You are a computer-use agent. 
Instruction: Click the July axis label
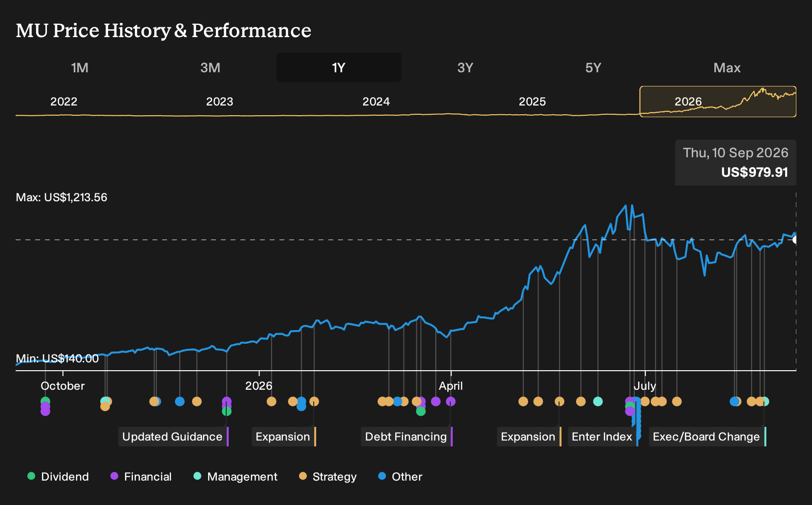point(645,386)
